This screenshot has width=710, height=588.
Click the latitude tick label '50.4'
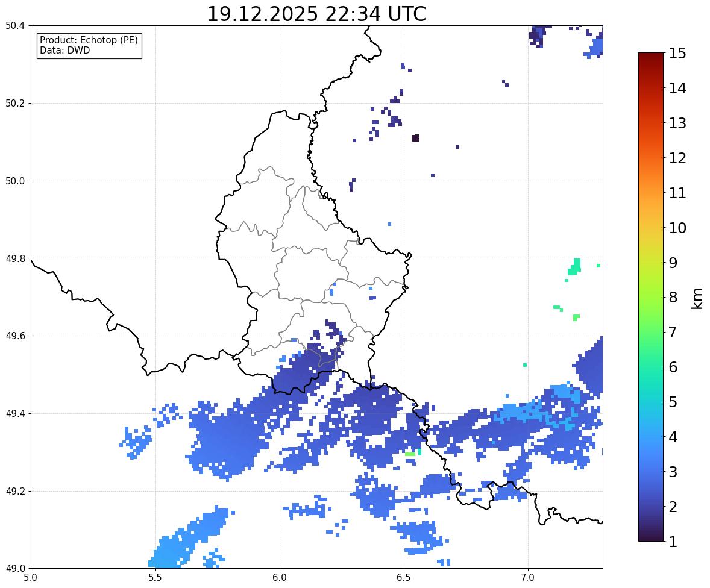pos(15,26)
